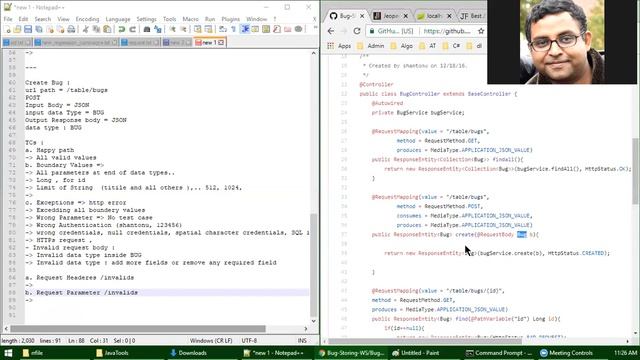Image resolution: width=640 pixels, height=360 pixels.
Task: Undo with the green Undo arrow icon
Action: [122, 29]
